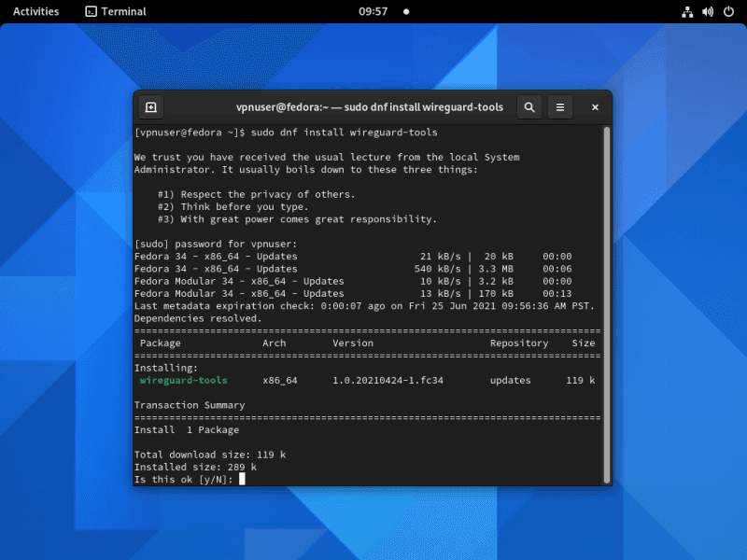
Task: Open the 09:57 clock calendar panel
Action: 373,12
